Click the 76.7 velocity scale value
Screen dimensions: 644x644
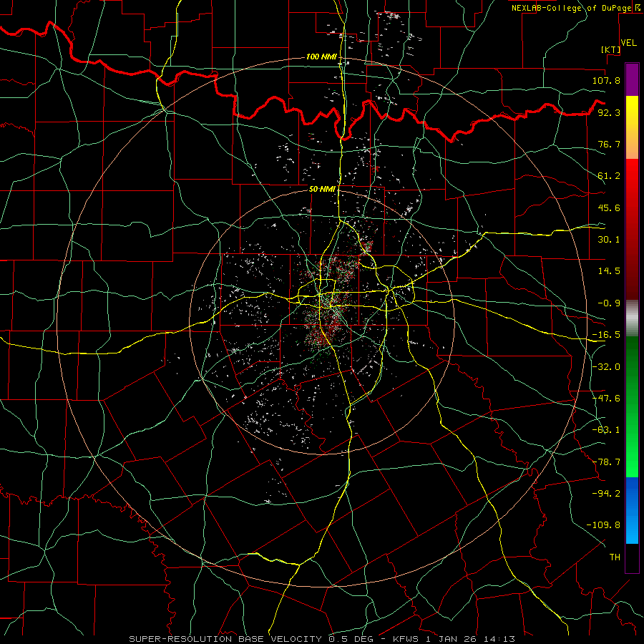[x=609, y=144]
